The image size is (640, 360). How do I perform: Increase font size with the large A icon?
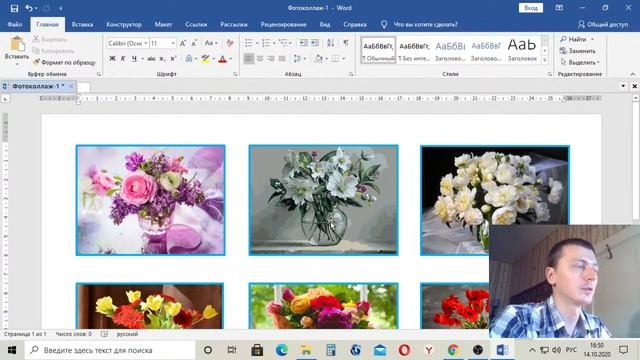(183, 43)
